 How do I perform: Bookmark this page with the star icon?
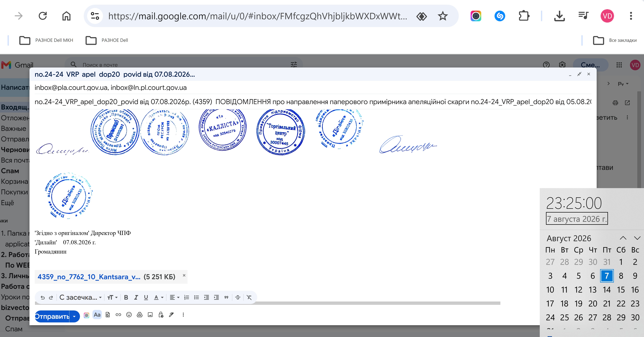[x=443, y=16]
